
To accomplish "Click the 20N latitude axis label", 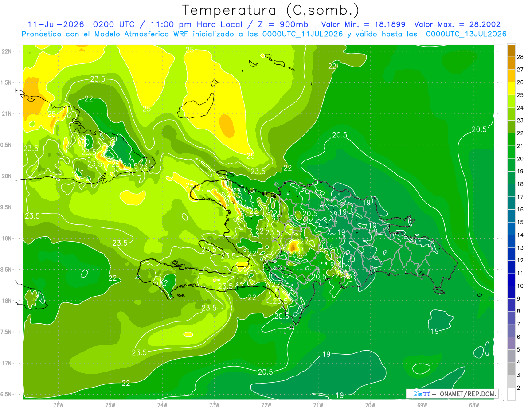I will 7,176.
